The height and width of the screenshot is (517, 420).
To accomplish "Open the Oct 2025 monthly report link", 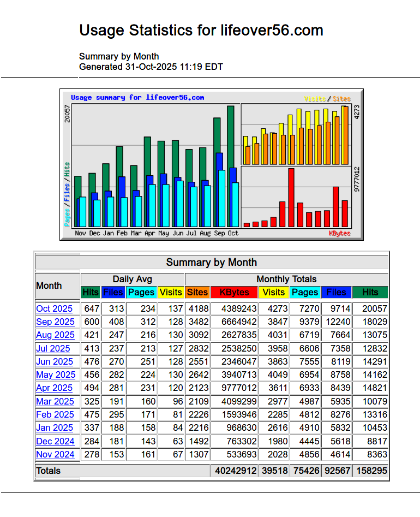I will coord(54,308).
